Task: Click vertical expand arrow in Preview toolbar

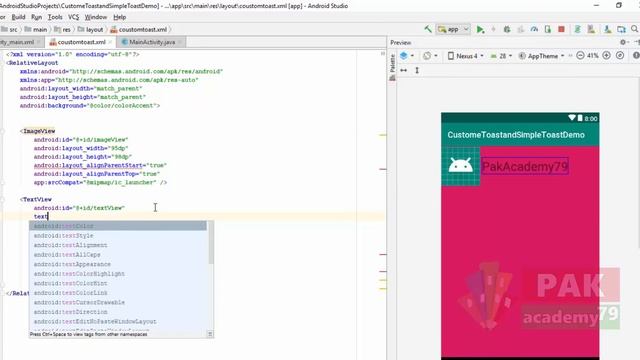Action: (417, 70)
